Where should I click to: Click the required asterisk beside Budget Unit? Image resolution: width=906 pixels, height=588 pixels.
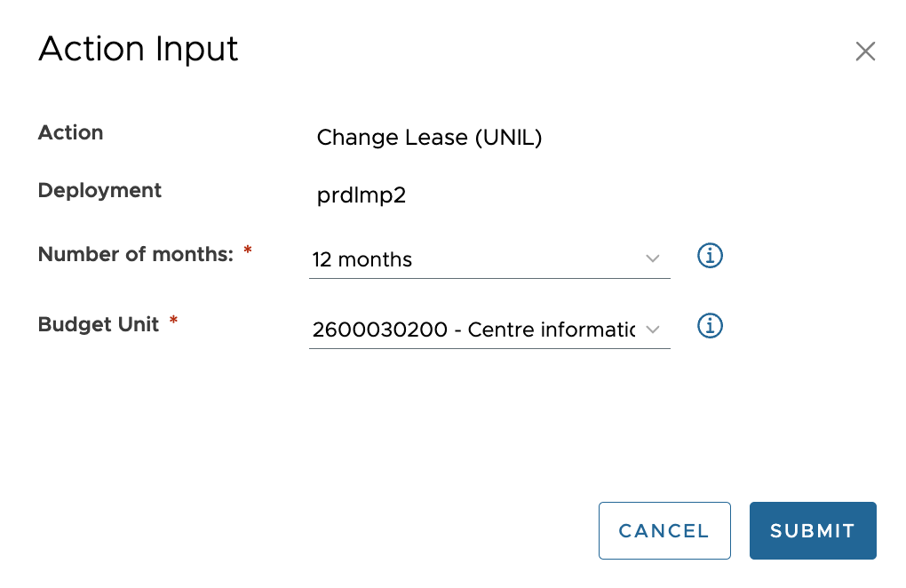pos(174,322)
